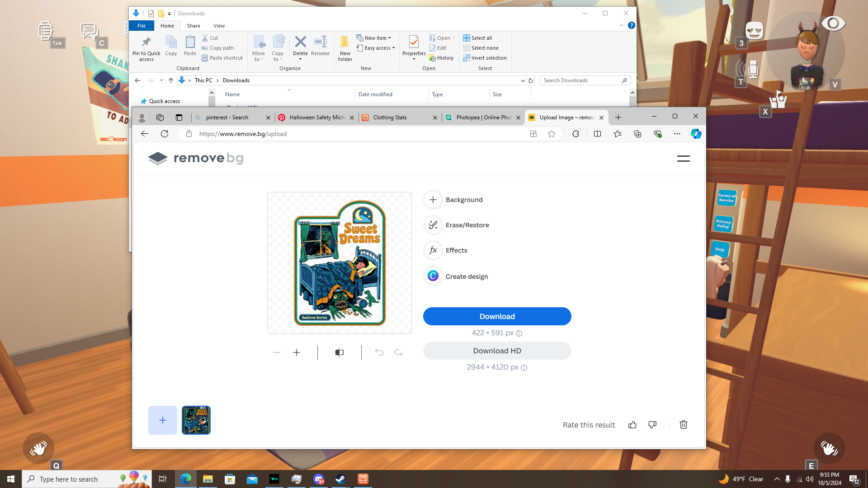
Task: Open the remove.bg hamburger menu
Action: (683, 159)
